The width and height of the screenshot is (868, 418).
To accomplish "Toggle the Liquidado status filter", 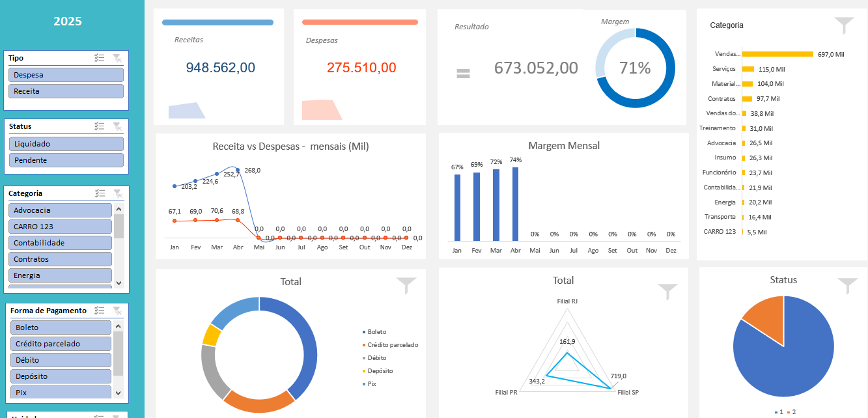I will (x=66, y=144).
